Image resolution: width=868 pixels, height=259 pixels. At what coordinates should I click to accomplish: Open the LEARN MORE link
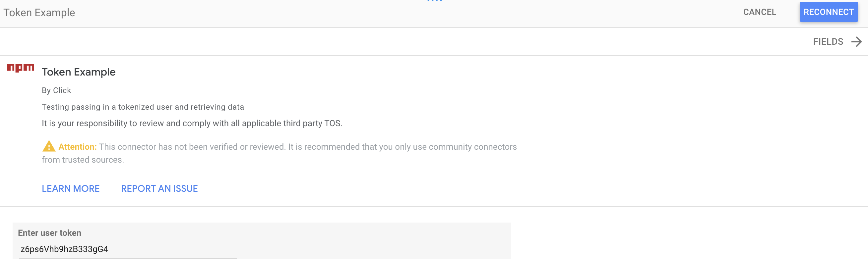(71, 188)
